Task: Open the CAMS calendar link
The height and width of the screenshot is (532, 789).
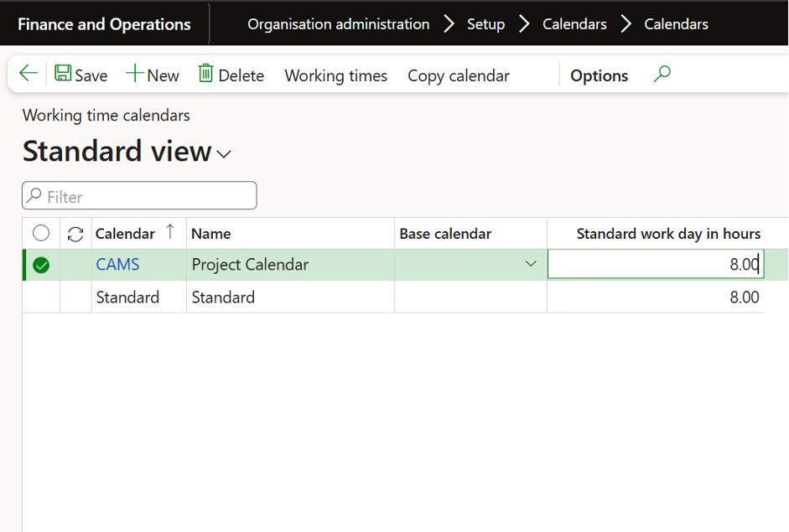Action: 117,264
